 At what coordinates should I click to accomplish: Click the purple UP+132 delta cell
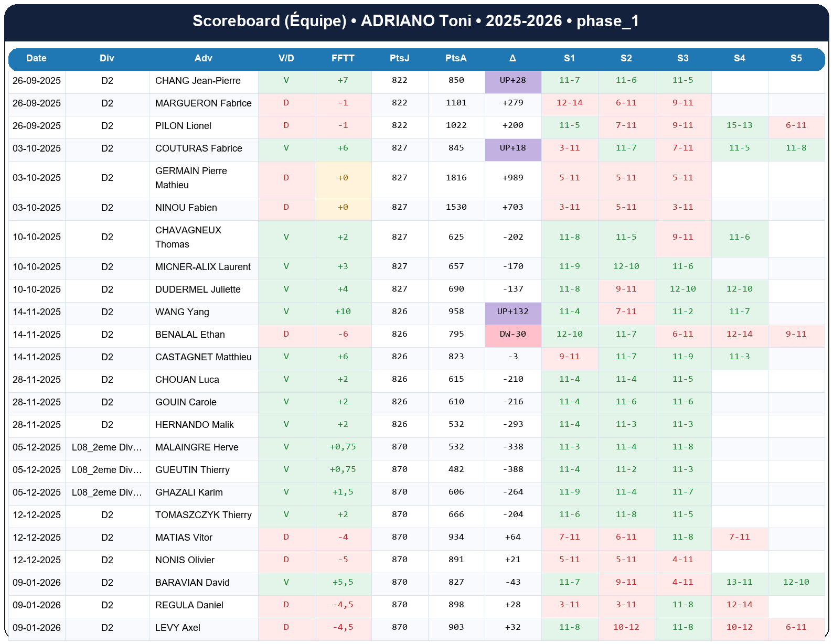point(512,312)
